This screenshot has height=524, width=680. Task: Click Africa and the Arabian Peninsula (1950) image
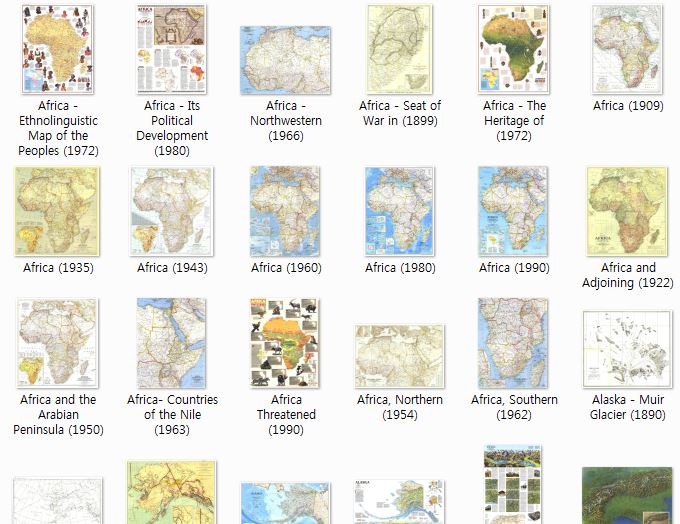(58, 343)
